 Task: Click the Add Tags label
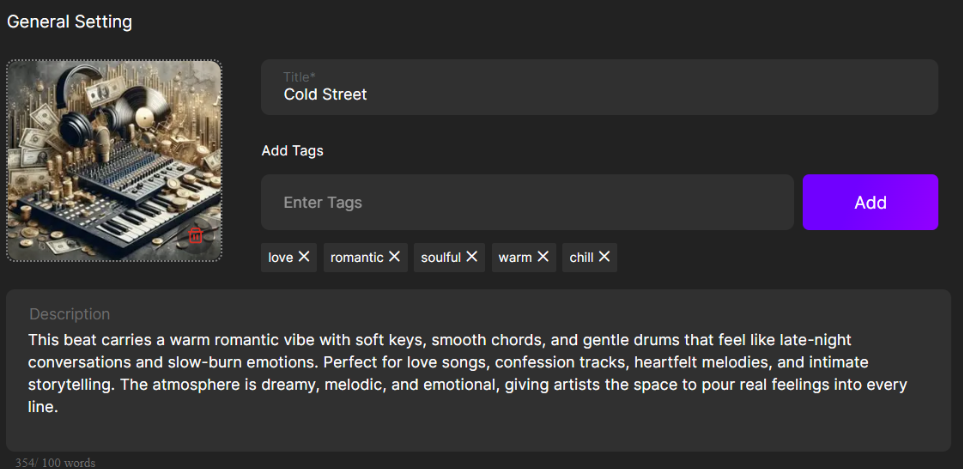[x=292, y=151]
